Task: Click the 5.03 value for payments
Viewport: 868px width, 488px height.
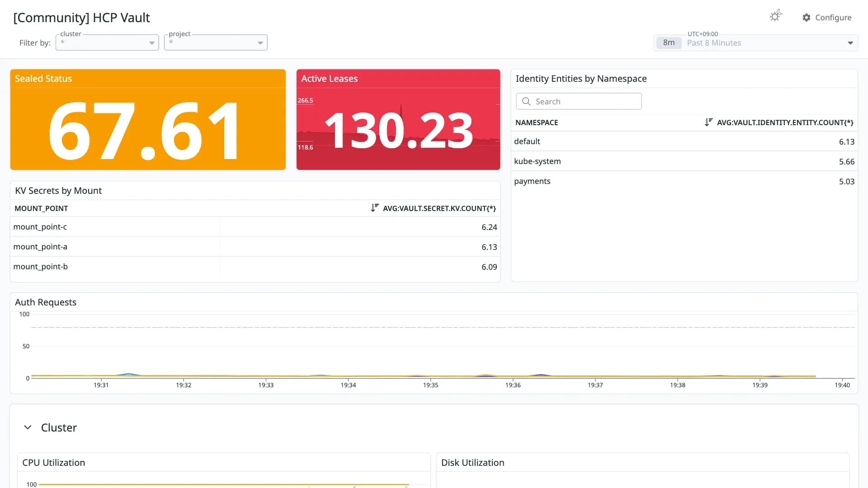Action: point(847,182)
